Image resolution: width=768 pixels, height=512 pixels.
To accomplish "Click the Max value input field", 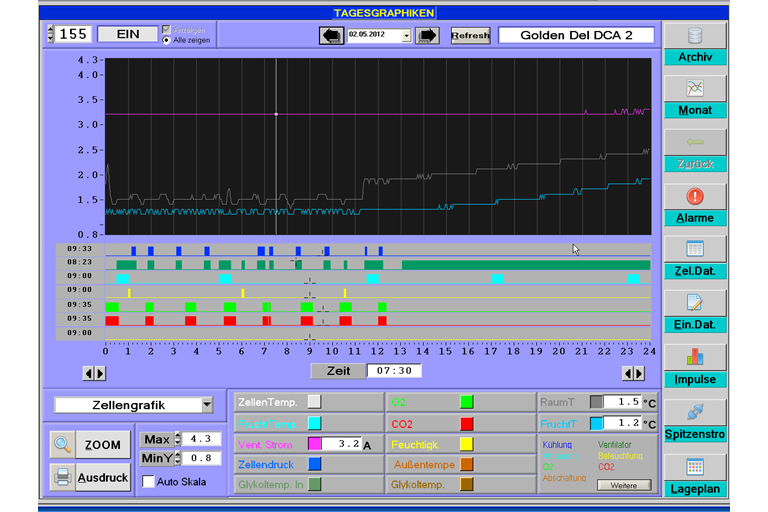I will pos(201,439).
